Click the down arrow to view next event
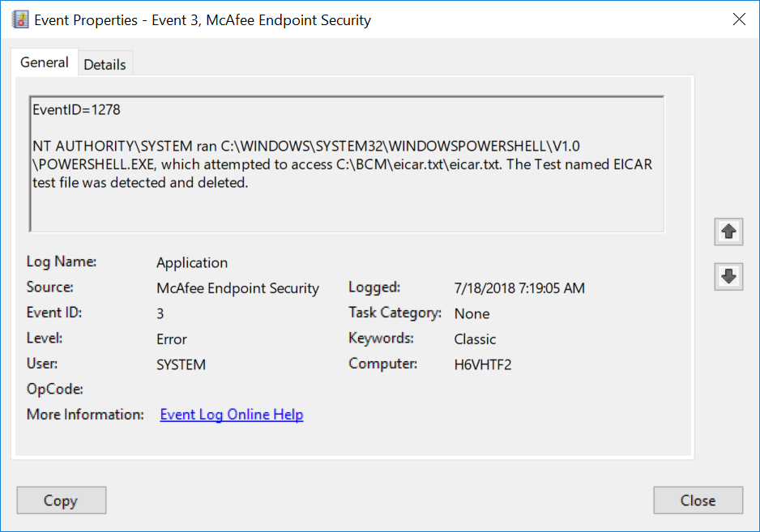 (x=728, y=277)
